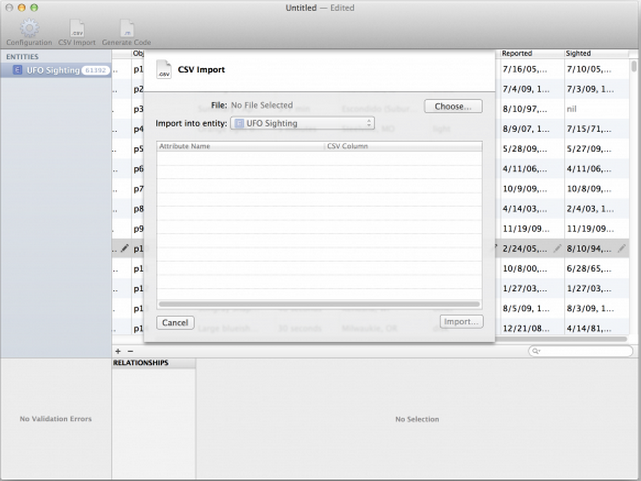
Task: Sort by the Reported column header
Action: pos(530,53)
